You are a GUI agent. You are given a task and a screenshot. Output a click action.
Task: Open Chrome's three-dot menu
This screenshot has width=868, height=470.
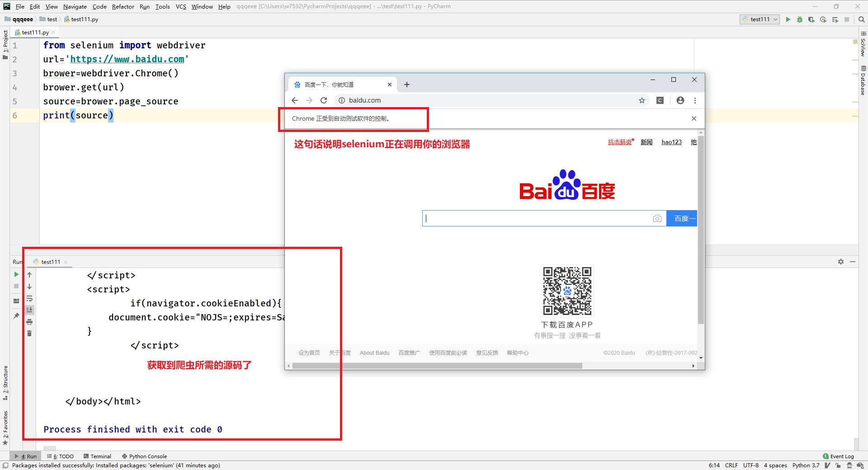click(695, 100)
